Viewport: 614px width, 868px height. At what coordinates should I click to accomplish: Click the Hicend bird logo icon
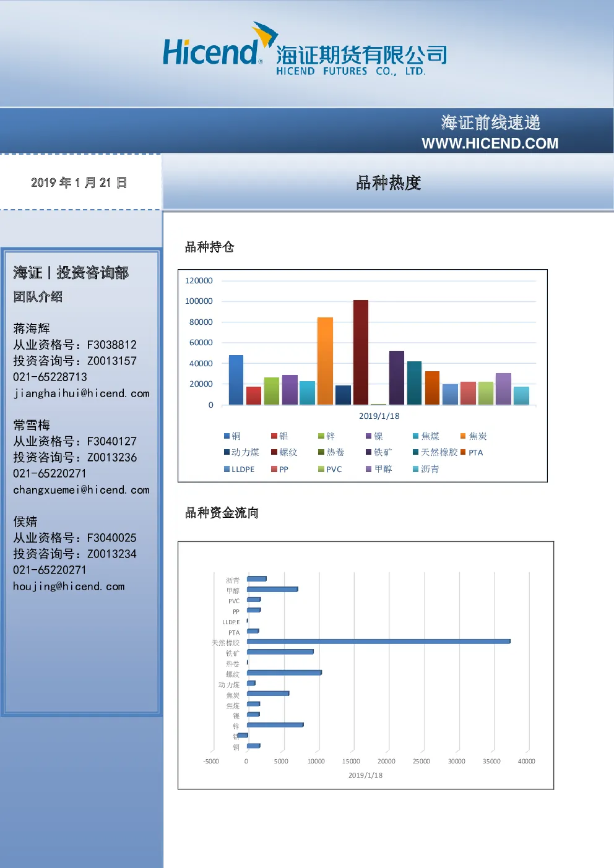coord(265,35)
